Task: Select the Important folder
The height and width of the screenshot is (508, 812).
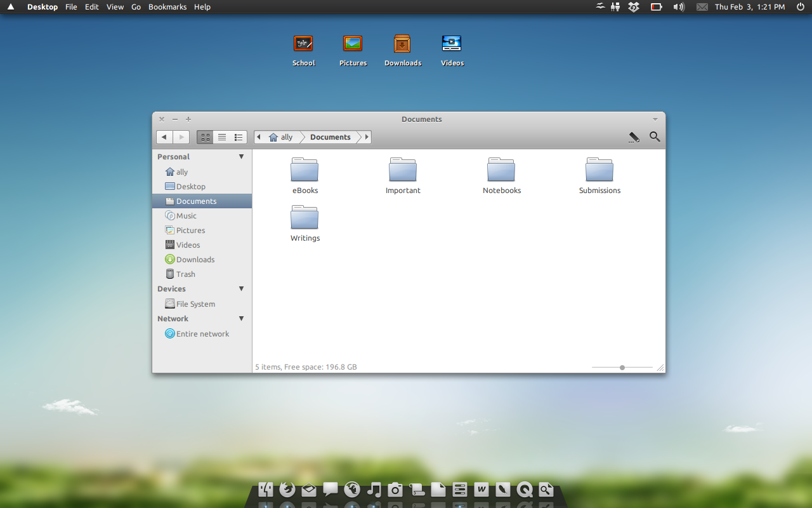Action: [x=403, y=176]
